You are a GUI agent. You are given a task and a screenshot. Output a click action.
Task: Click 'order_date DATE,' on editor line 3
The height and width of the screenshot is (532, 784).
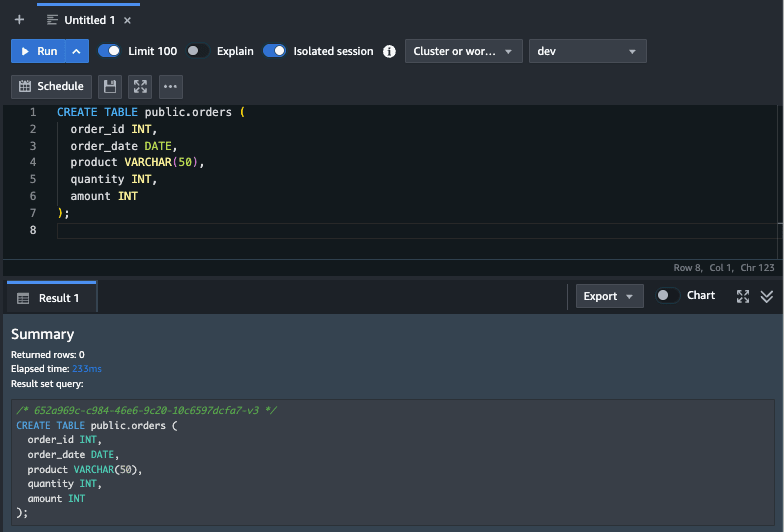point(124,146)
